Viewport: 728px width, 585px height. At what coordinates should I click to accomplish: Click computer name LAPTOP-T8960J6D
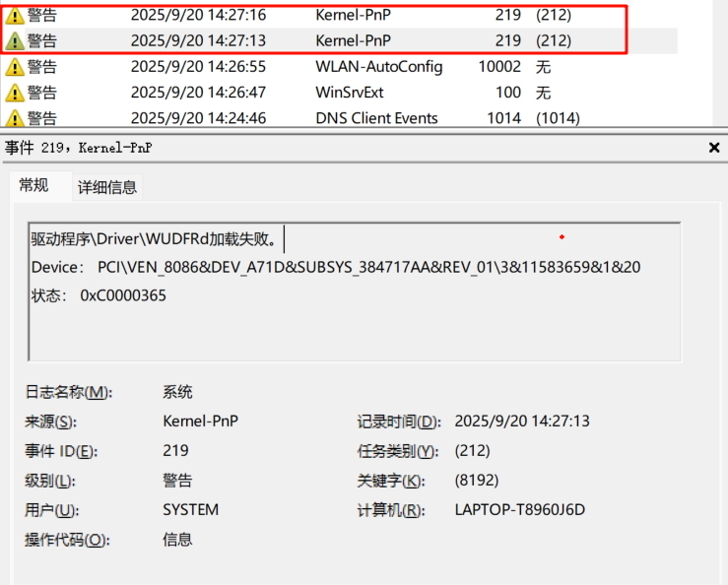pyautogui.click(x=520, y=510)
